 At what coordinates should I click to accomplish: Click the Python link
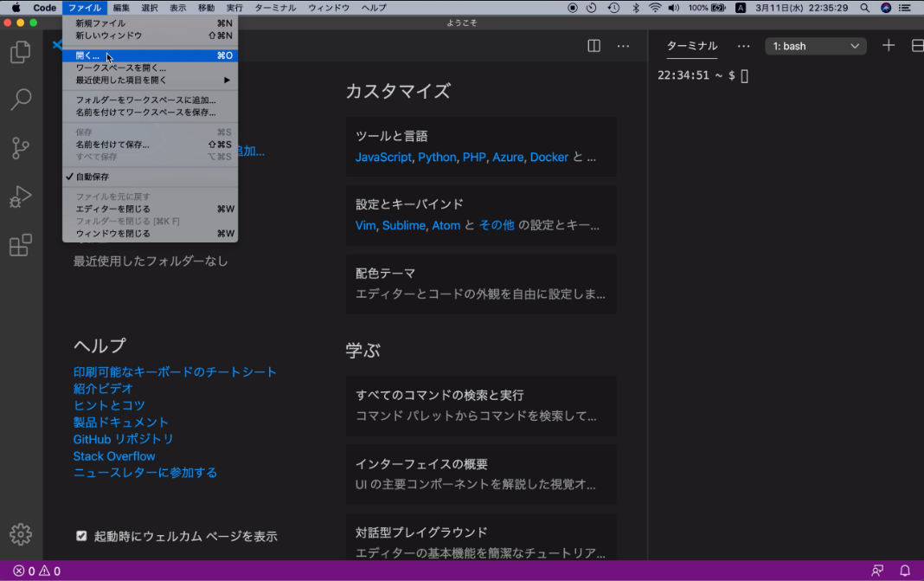pos(437,157)
